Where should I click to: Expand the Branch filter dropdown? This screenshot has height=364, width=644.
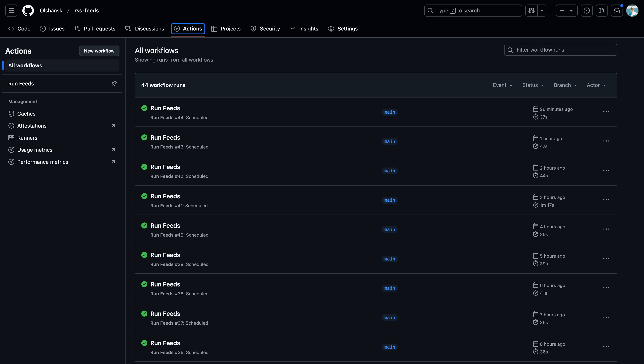coord(565,85)
